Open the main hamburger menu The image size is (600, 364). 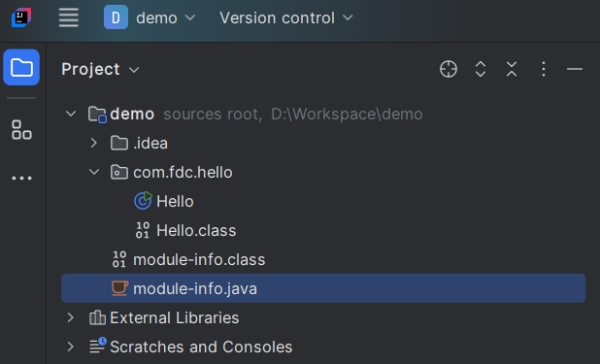pos(69,17)
